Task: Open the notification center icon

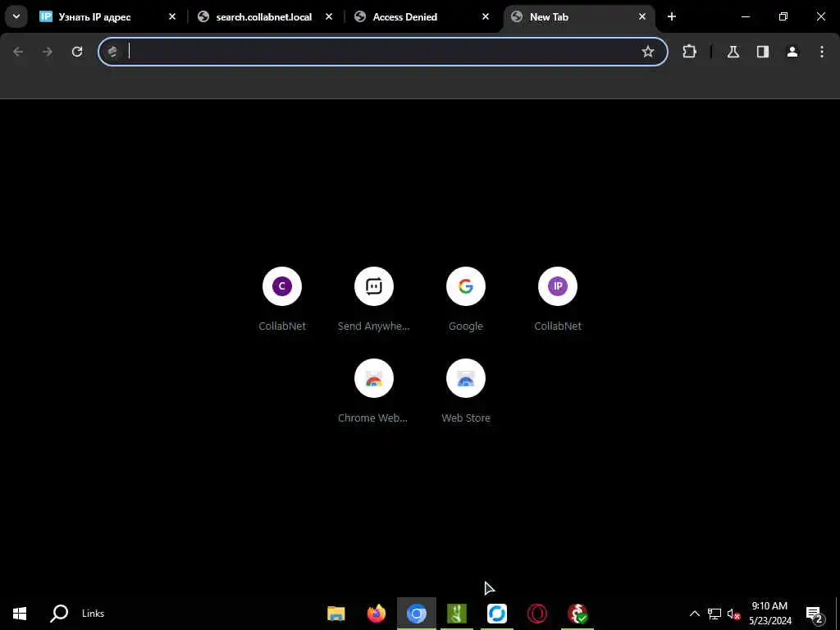Action: 815,614
